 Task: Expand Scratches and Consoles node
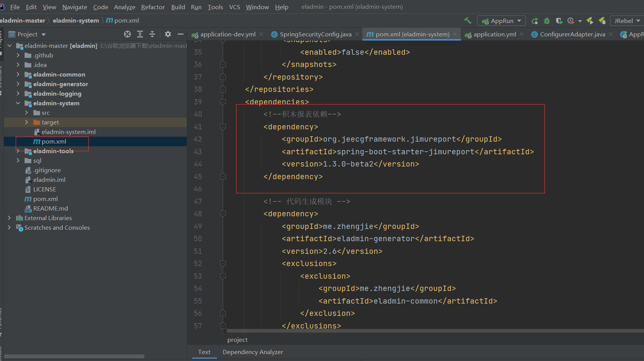tap(10, 227)
